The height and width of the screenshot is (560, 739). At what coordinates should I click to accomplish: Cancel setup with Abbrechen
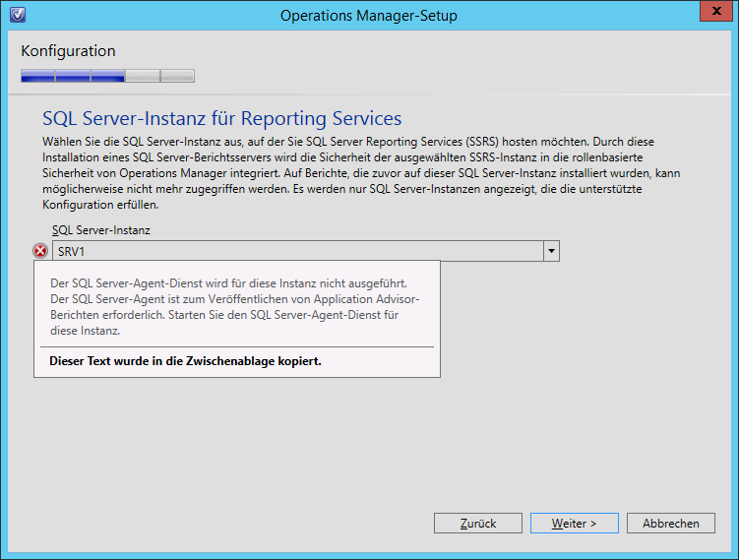[x=671, y=524]
